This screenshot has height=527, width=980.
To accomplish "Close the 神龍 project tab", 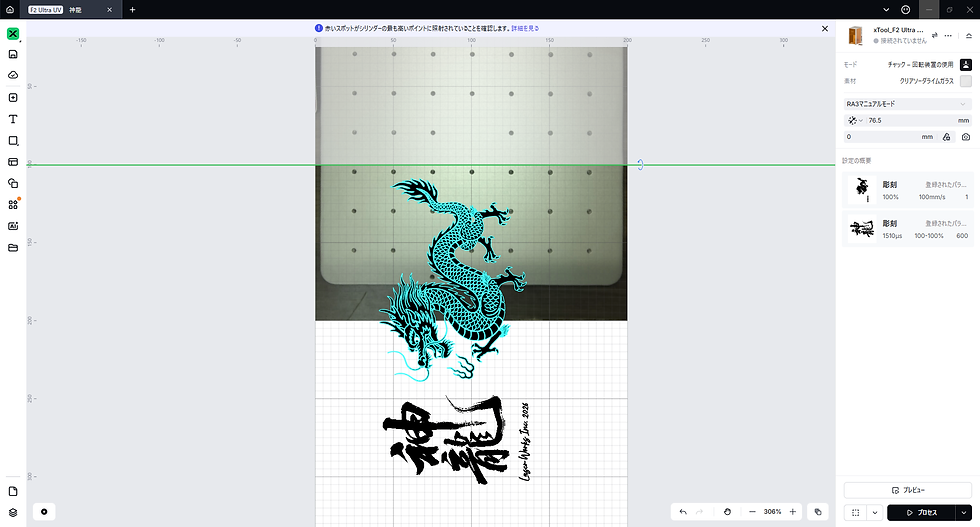I will pos(109,10).
